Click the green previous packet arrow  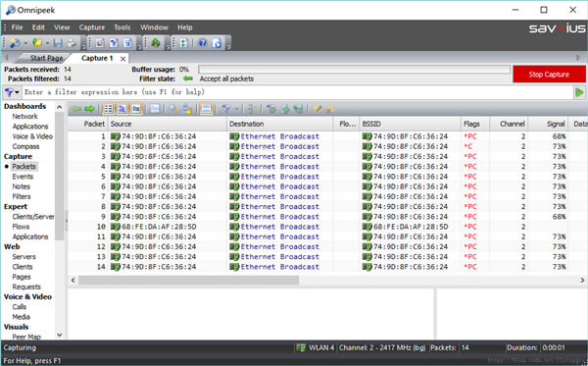76,109
